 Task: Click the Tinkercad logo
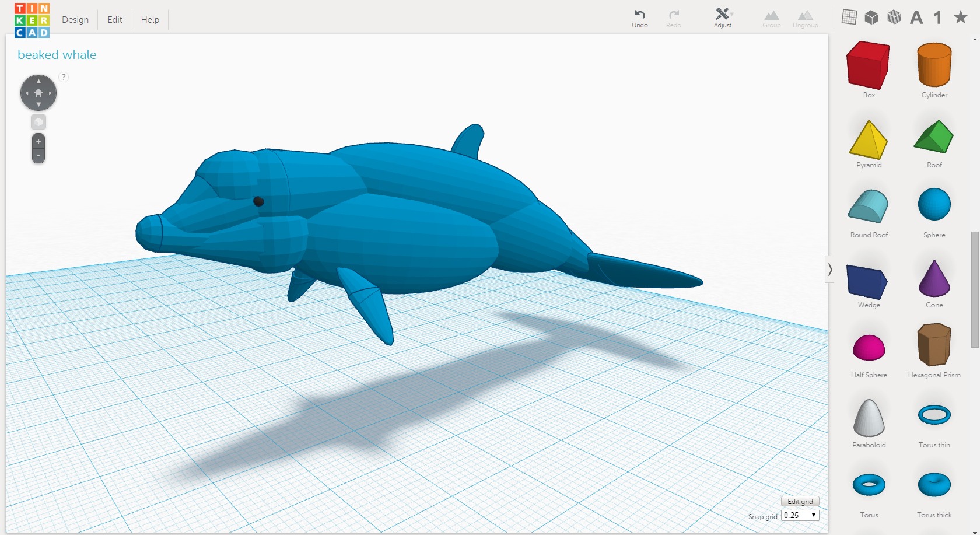coord(32,20)
